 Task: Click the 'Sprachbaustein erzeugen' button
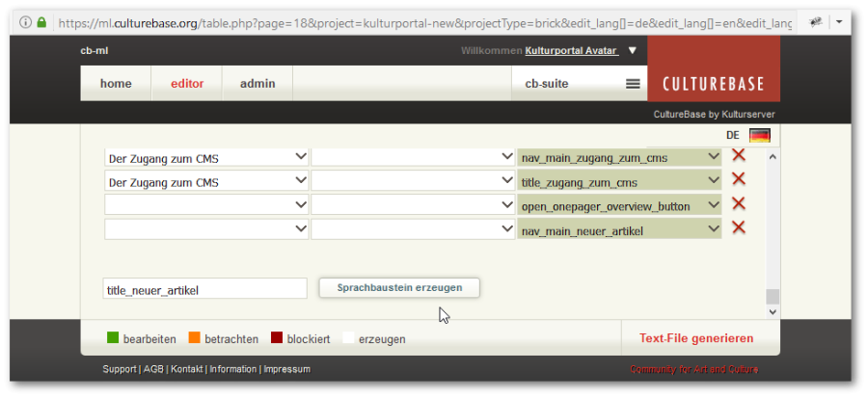point(399,287)
